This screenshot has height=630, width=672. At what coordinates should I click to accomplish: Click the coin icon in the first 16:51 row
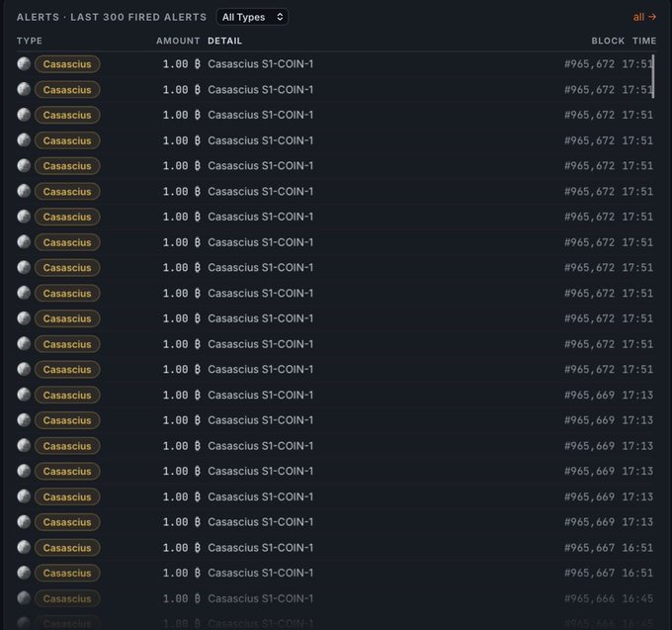click(24, 547)
